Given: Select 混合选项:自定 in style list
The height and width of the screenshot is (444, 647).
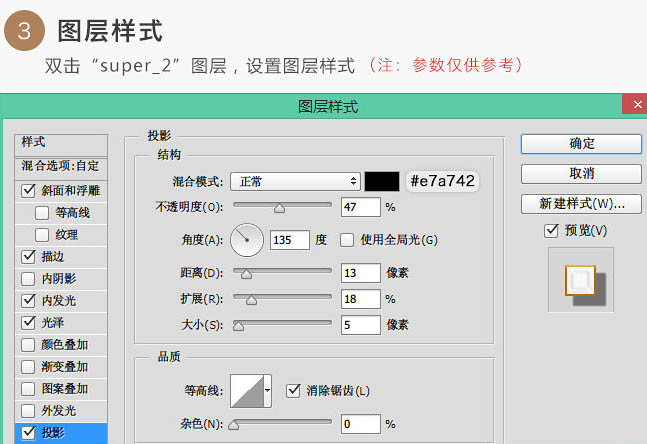Looking at the screenshot, I should pyautogui.click(x=61, y=167).
